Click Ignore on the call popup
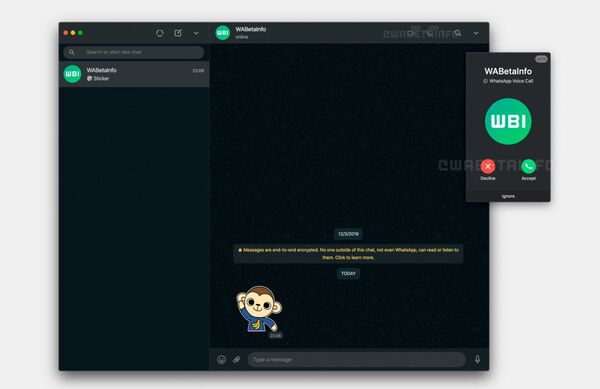Screen dimensions: 600x389 [x=508, y=196]
